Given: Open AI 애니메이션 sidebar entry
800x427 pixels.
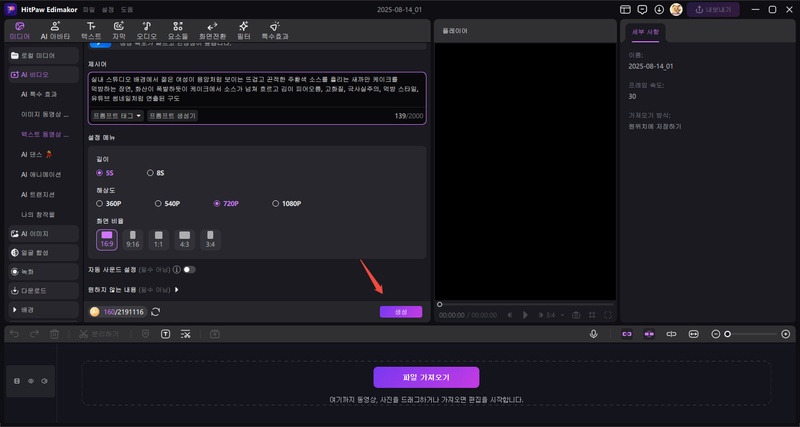Looking at the screenshot, I should coord(41,174).
